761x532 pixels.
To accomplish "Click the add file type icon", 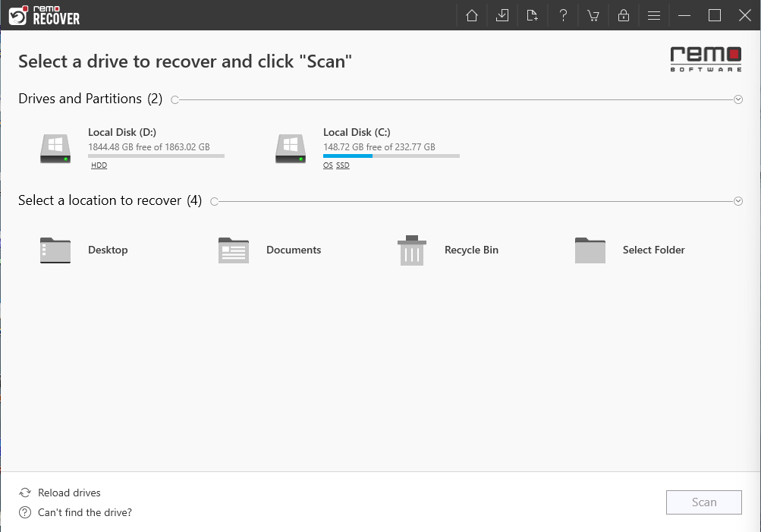I will click(533, 15).
